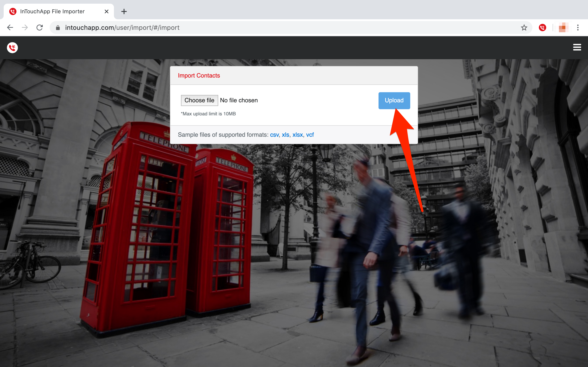Click the browser back arrow
588x367 pixels.
click(10, 28)
